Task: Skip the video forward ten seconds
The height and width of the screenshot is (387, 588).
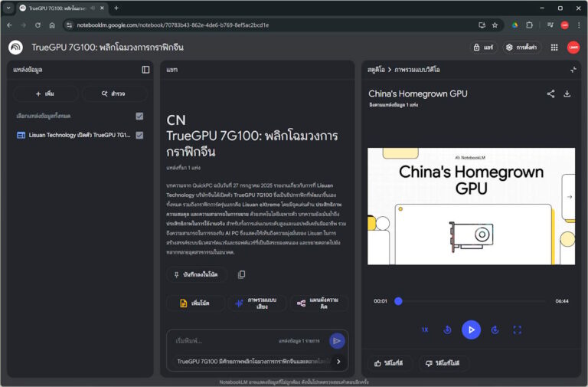Action: tap(495, 330)
